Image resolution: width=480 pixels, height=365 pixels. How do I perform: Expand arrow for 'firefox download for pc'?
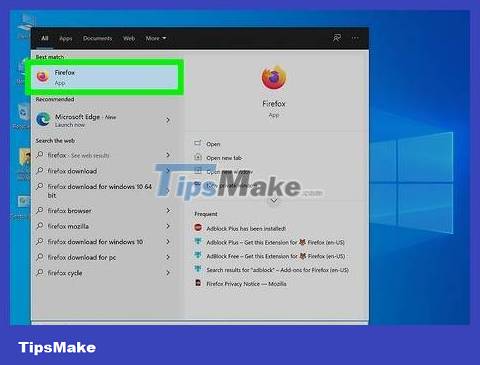coord(168,257)
